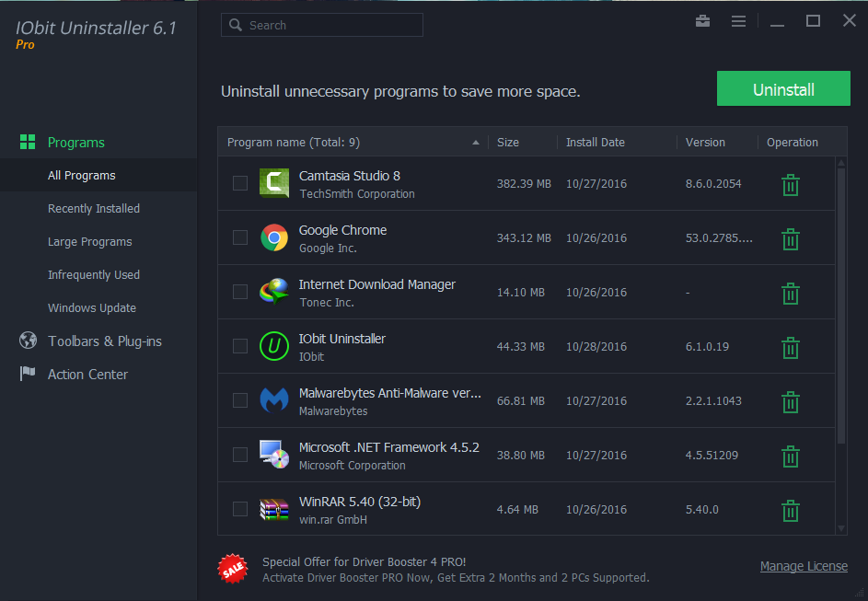Click the Action Center flag icon
This screenshot has width=868, height=601.
click(x=28, y=374)
